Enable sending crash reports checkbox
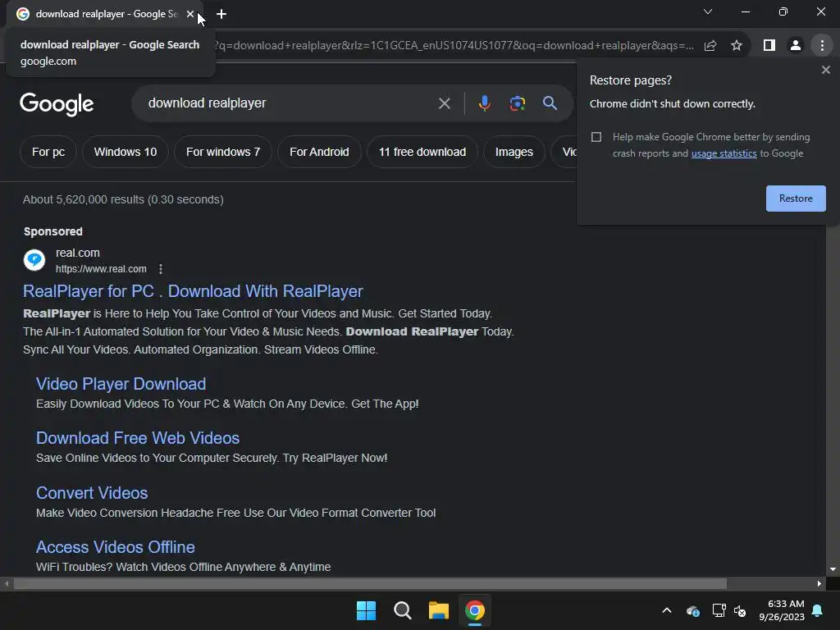 [596, 137]
